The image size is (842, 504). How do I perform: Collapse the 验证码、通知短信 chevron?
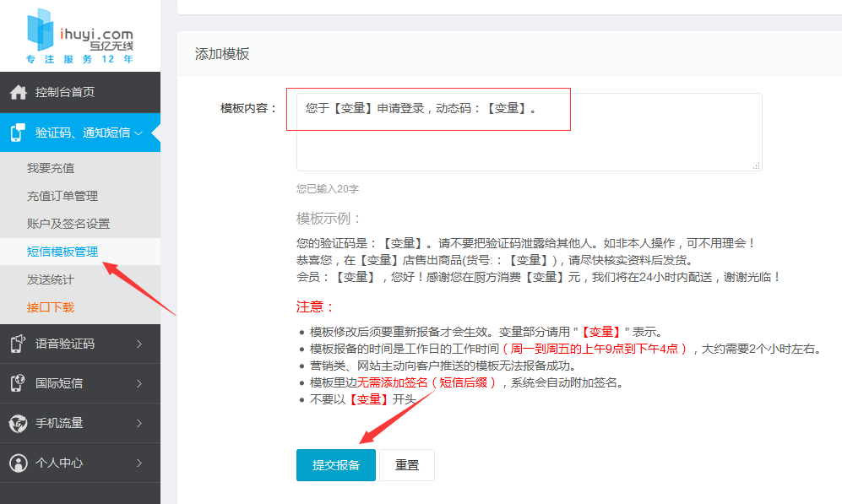(139, 133)
